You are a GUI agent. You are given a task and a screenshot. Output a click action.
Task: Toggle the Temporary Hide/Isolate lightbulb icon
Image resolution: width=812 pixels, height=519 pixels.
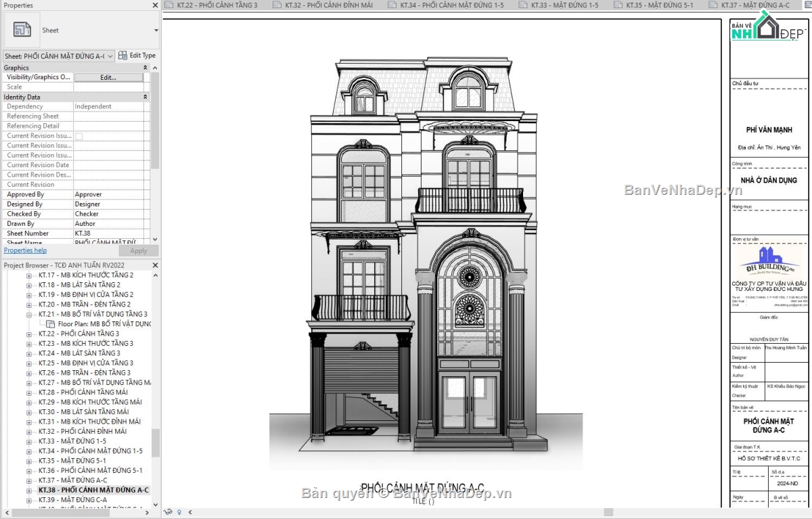pyautogui.click(x=179, y=513)
